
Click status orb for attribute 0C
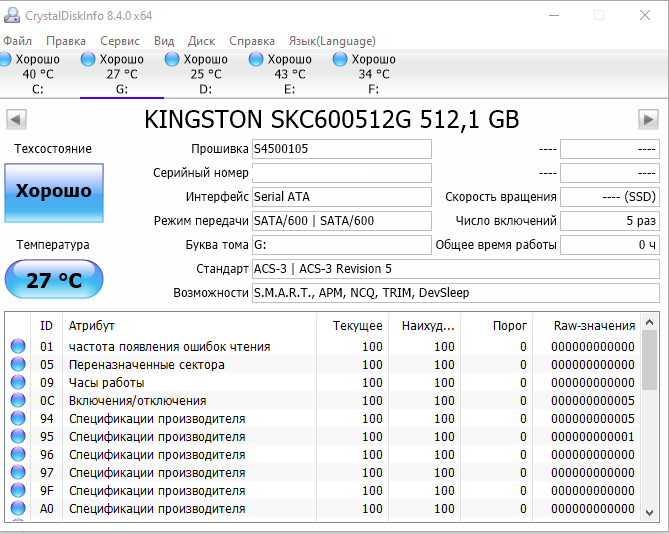pos(18,400)
